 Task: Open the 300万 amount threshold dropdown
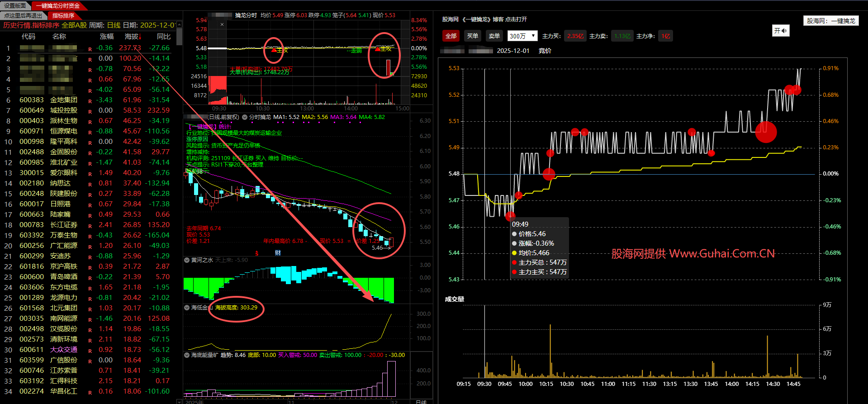pos(522,36)
